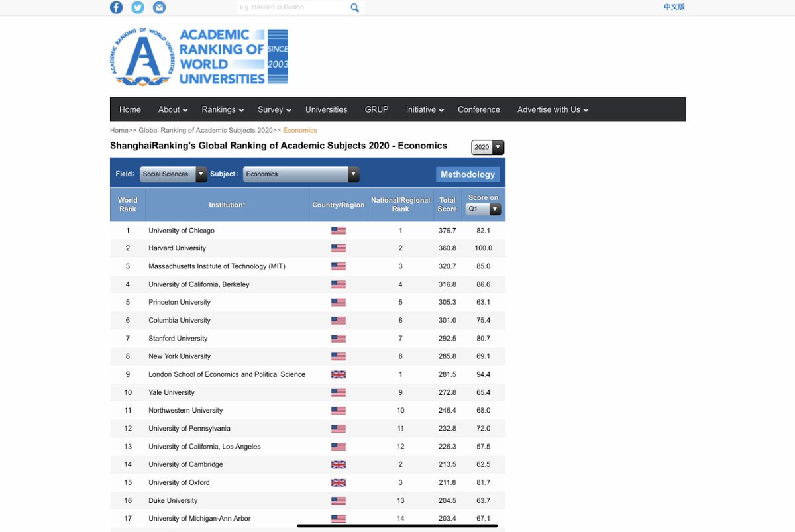This screenshot has height=532, width=795.
Task: Open the Economics subject dropdown
Action: (x=301, y=174)
